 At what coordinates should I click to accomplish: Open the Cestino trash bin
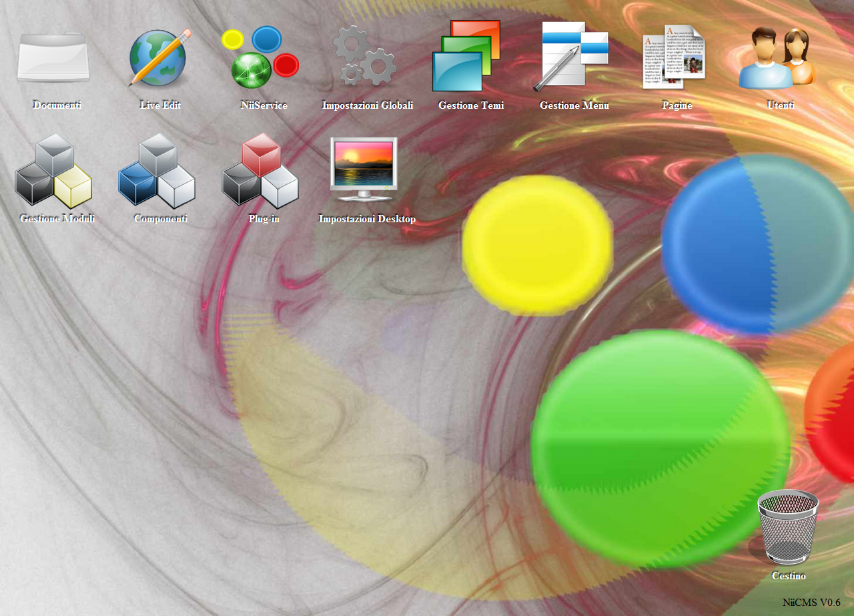coord(789,527)
